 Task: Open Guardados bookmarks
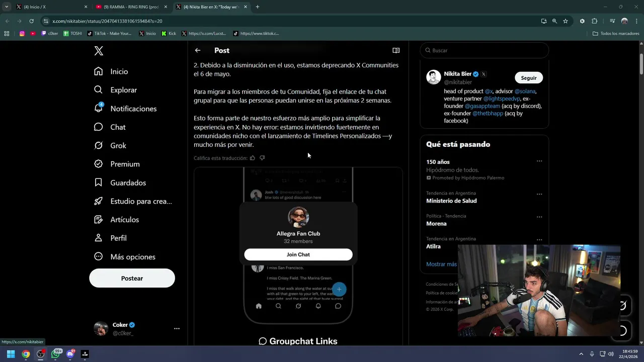(x=120, y=183)
